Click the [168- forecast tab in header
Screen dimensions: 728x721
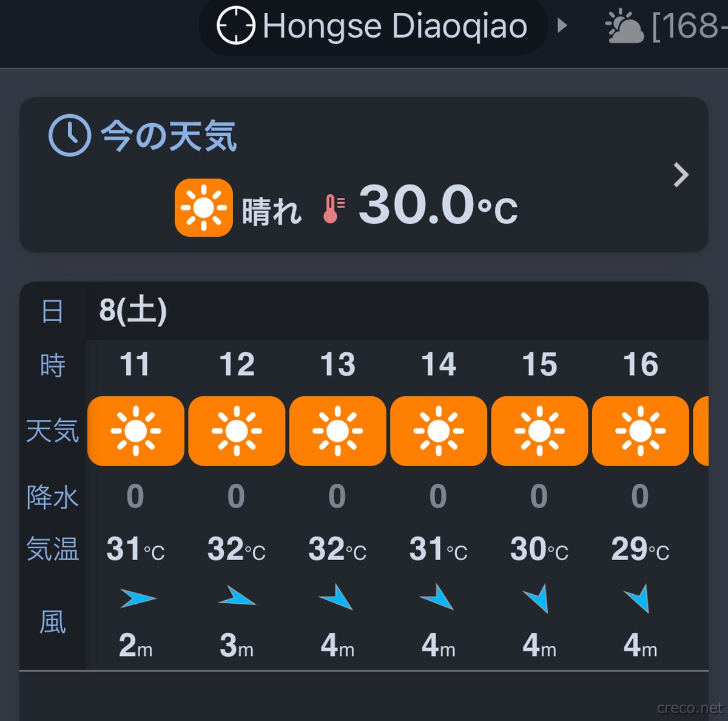689,27
